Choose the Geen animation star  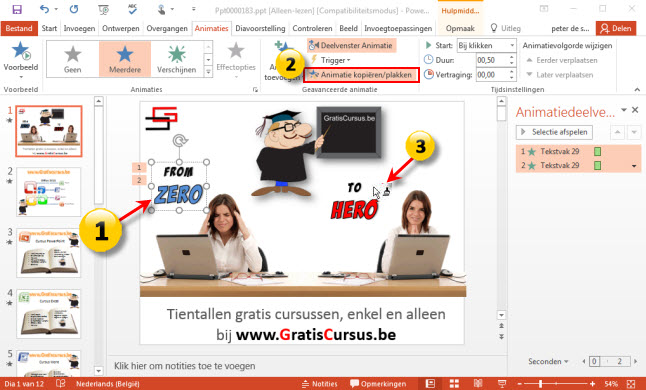73,59
